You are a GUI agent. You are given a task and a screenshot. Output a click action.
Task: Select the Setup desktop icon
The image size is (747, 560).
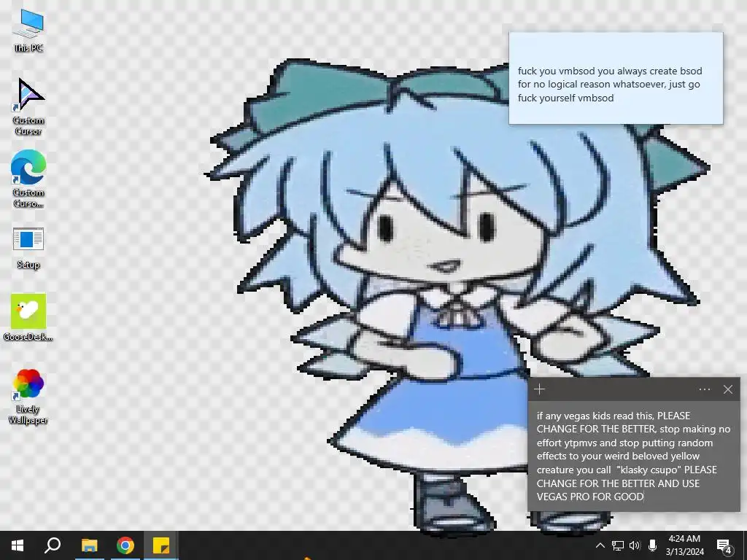click(28, 248)
